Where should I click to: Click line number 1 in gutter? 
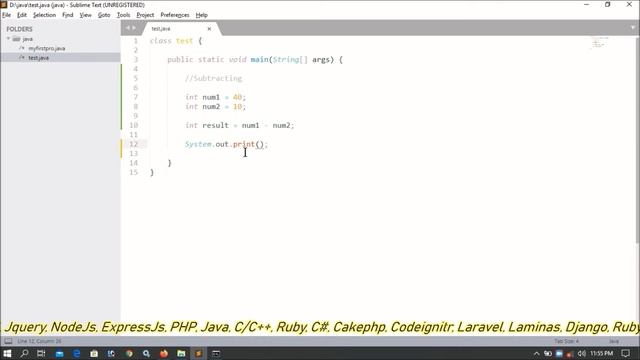tap(136, 41)
